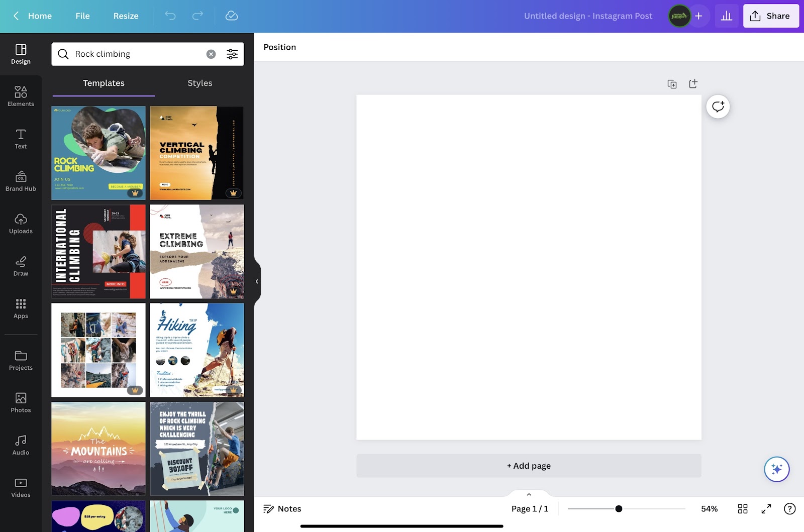The height and width of the screenshot is (532, 804).
Task: Click the Position button
Action: point(280,47)
